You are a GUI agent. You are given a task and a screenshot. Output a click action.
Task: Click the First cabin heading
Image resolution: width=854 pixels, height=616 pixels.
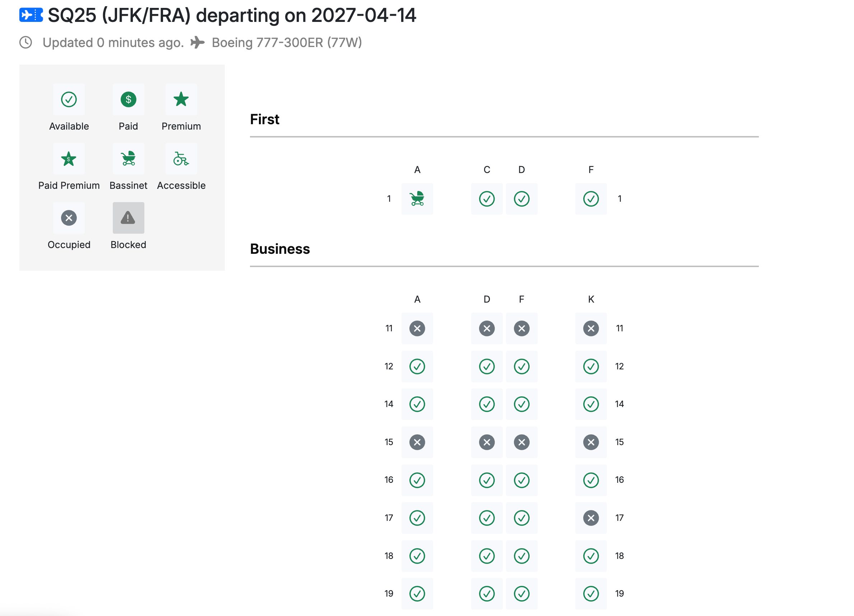(265, 119)
